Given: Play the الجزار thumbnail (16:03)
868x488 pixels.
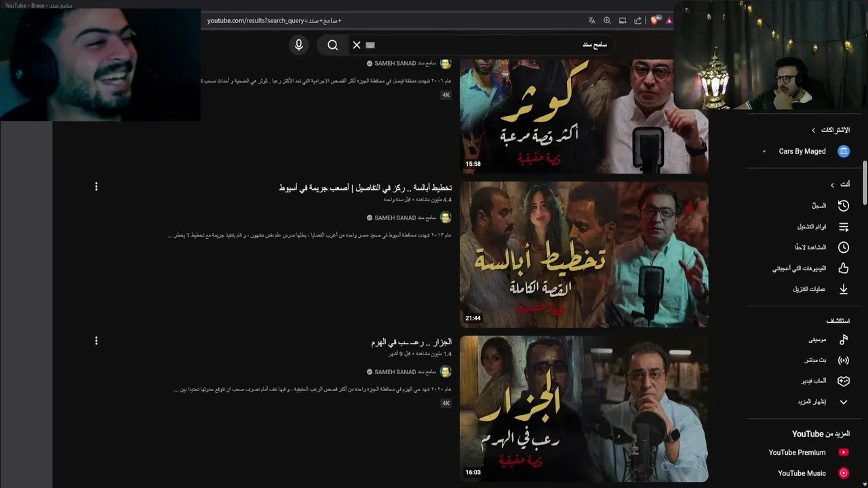Looking at the screenshot, I should 584,409.
